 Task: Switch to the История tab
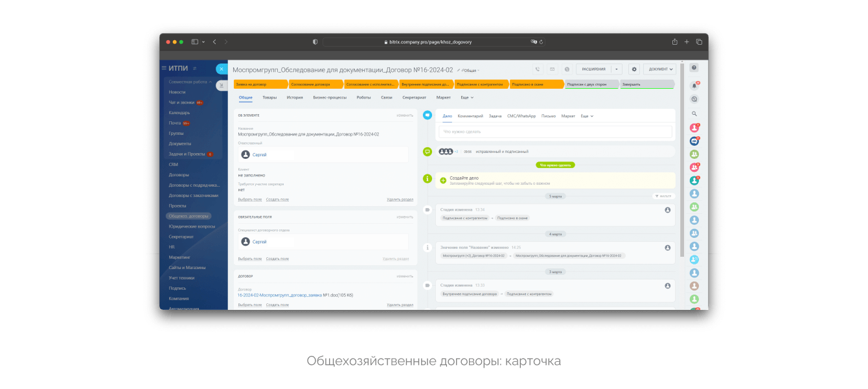tap(295, 97)
